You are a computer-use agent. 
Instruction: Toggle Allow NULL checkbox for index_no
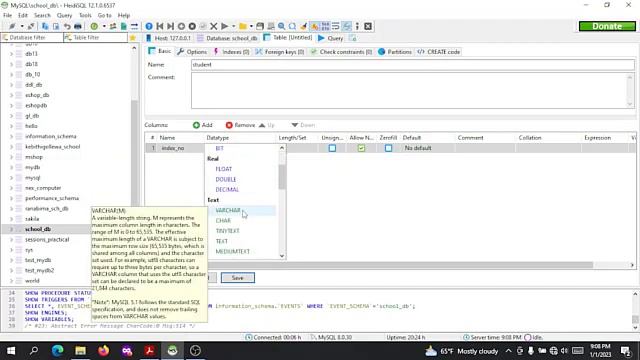pos(361,148)
